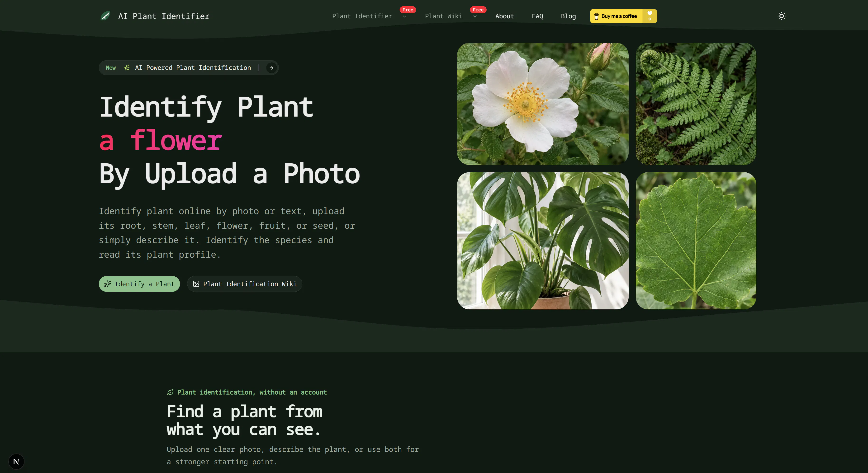Expand the Plant Identifier dropdown chevron

404,17
